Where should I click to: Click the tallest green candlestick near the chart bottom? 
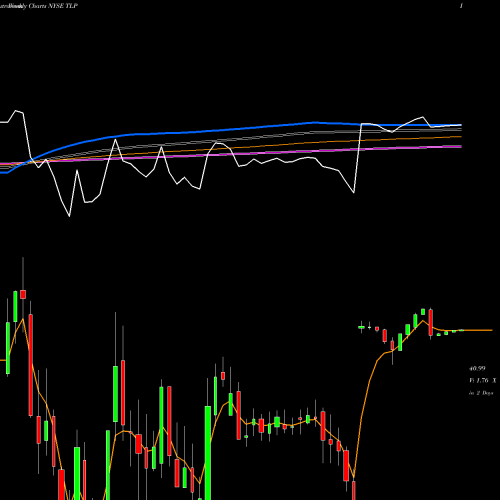208,453
